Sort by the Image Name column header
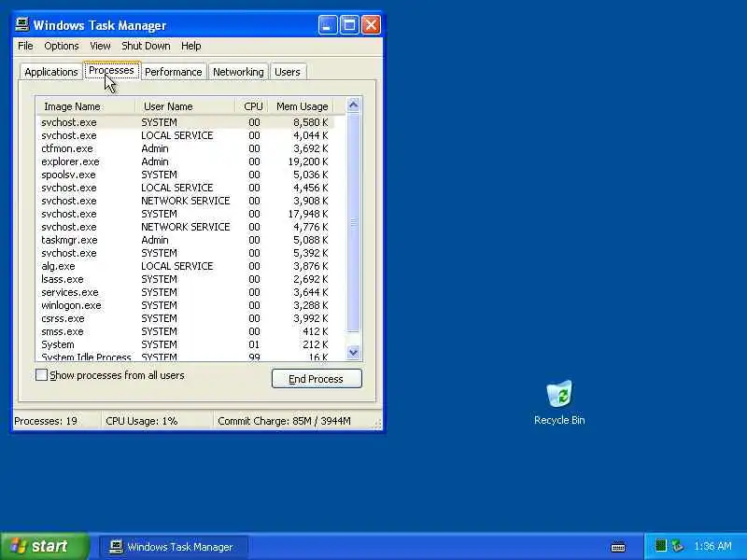This screenshot has width=747, height=560. coord(86,106)
